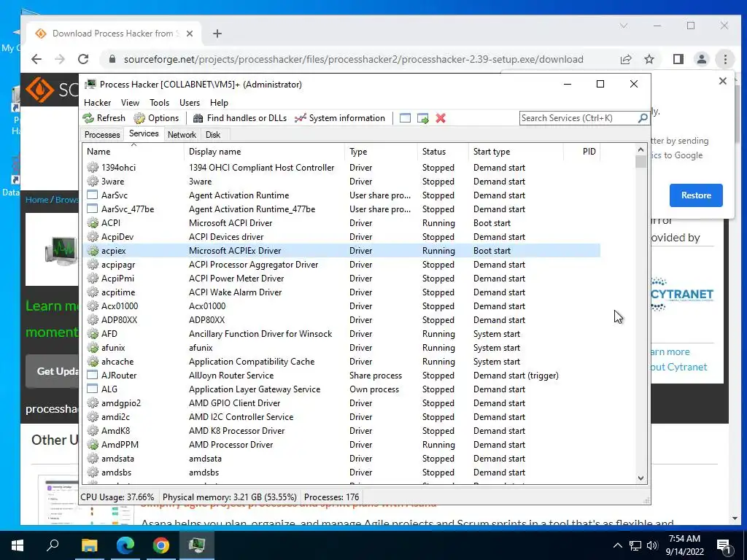
Task: Open the View menu
Action: coord(130,103)
